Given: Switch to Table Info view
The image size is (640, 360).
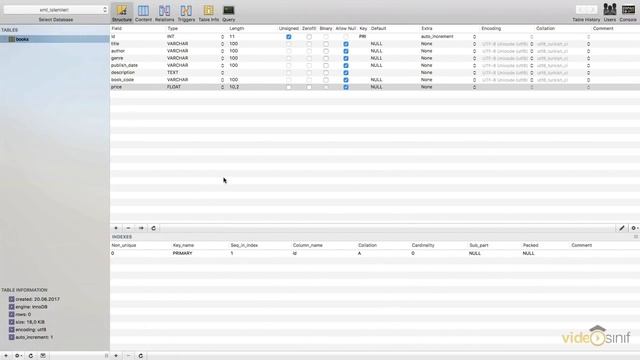Looking at the screenshot, I should [209, 13].
